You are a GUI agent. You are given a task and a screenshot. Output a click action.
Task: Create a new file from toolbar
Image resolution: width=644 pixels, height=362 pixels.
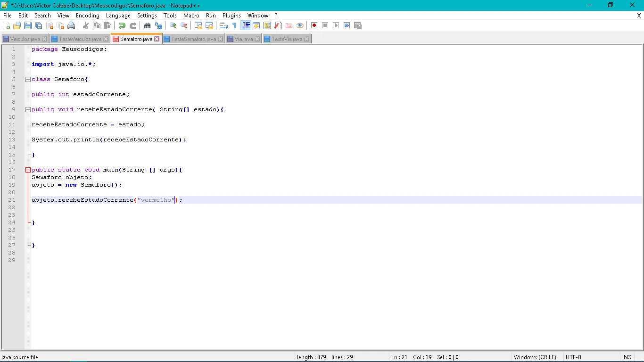7,25
